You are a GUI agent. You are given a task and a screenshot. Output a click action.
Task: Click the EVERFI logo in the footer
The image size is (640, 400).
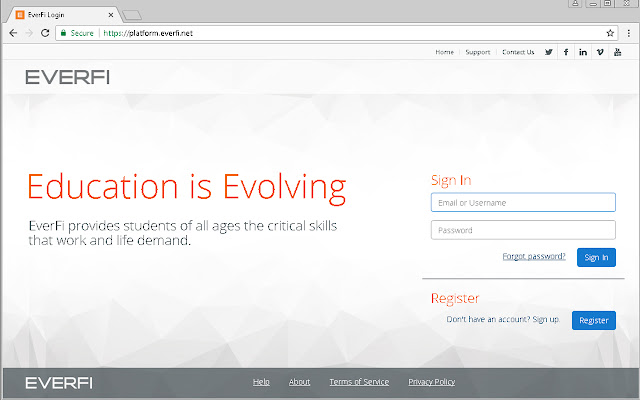coord(59,383)
